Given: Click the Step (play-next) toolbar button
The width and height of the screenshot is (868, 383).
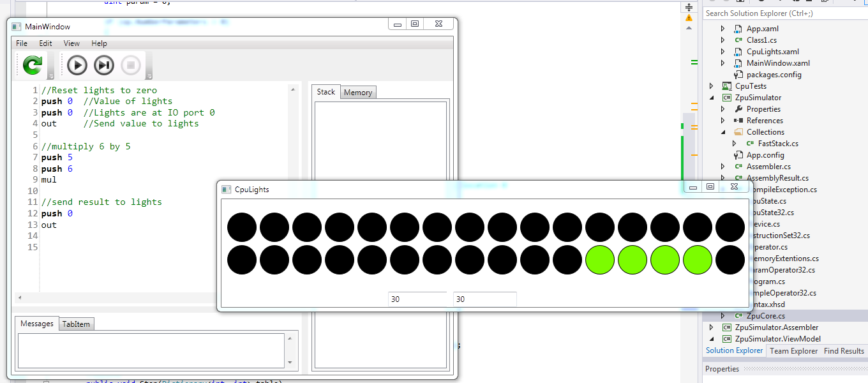Looking at the screenshot, I should pos(104,65).
